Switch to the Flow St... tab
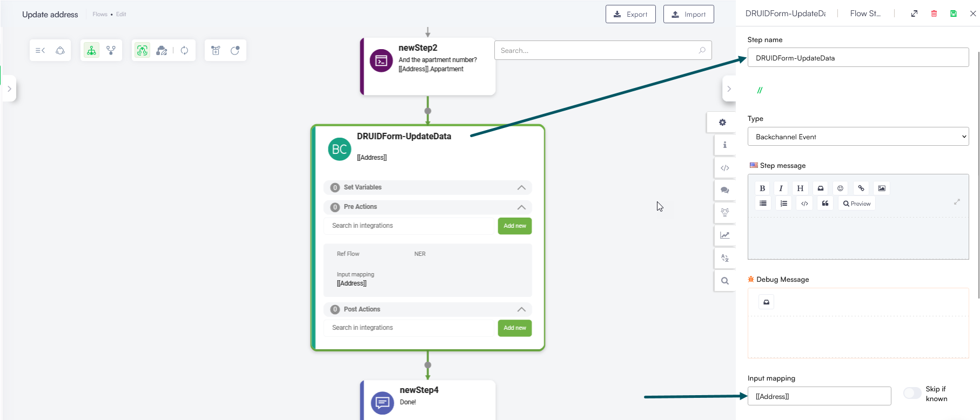The width and height of the screenshot is (980, 420). pyautogui.click(x=865, y=13)
